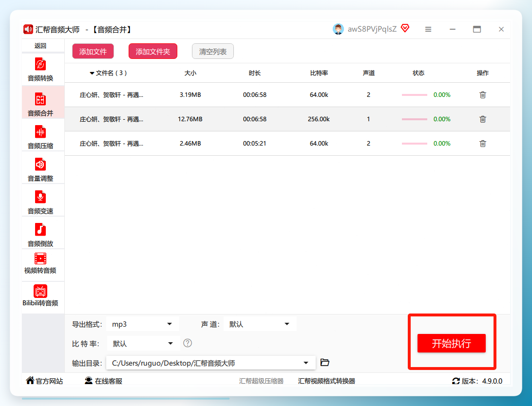Click the 返回 back tab

[x=40, y=46]
